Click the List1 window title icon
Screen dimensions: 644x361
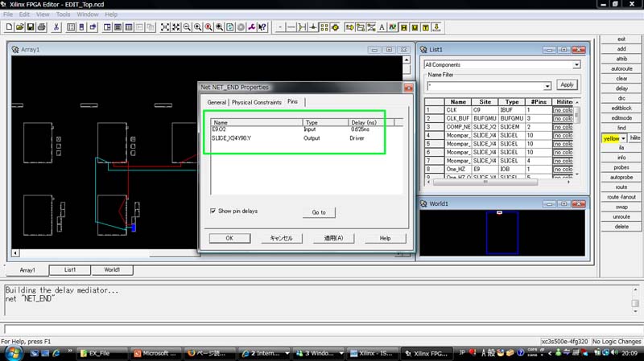[x=423, y=50]
